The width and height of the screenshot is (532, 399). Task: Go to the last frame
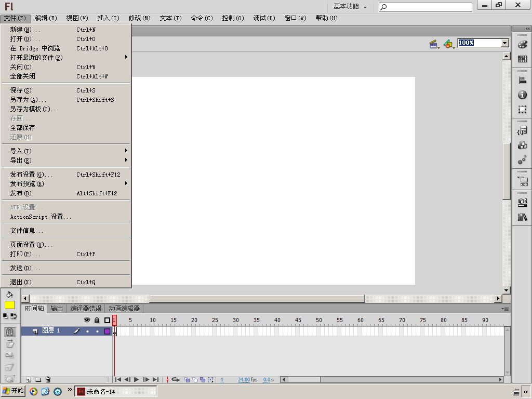pos(155,380)
